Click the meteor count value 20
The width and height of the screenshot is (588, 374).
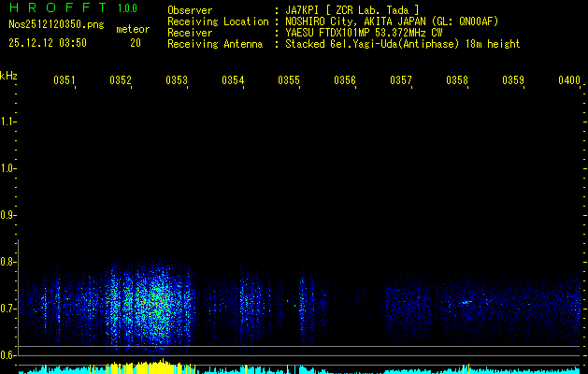coord(136,43)
